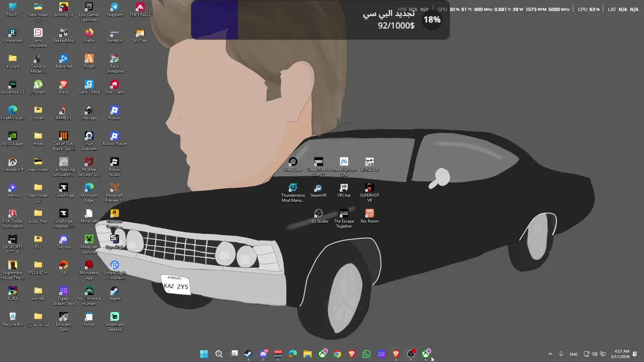The height and width of the screenshot is (362, 644).
Task: Open Overwatch desktop shortcut
Action: 13,164
